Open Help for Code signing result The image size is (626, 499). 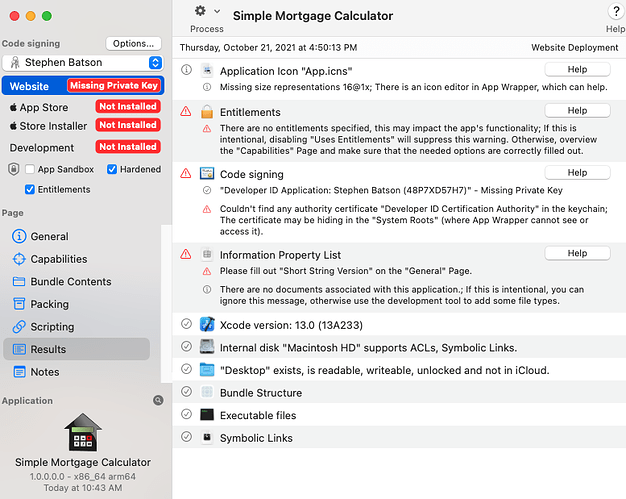577,172
